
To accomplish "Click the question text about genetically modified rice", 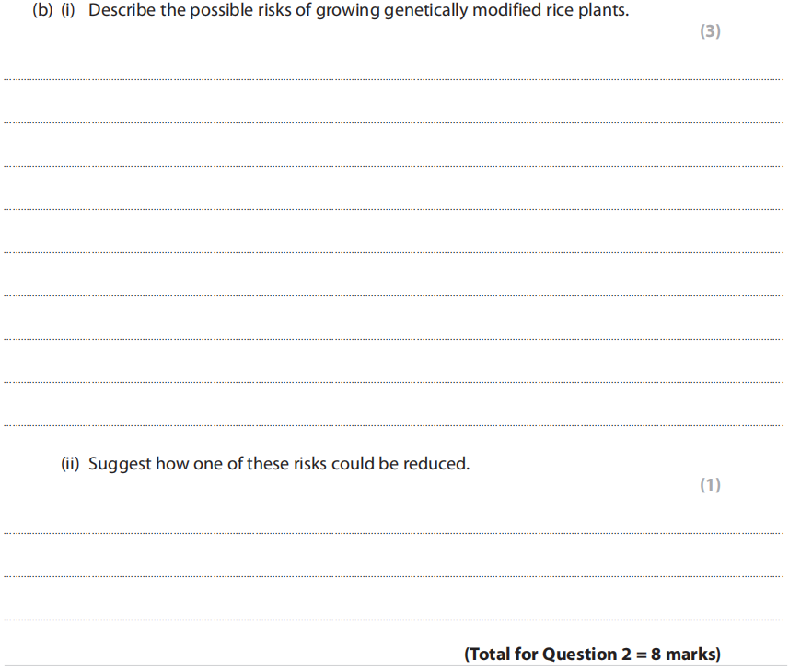I will pyautogui.click(x=359, y=13).
